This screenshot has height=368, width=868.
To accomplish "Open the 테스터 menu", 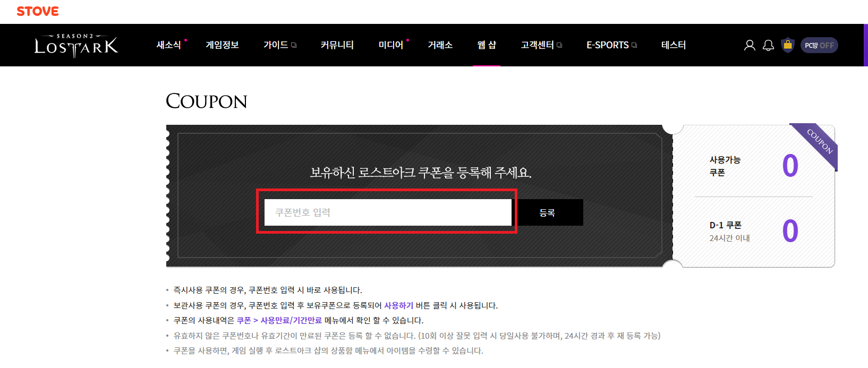I will click(x=674, y=45).
